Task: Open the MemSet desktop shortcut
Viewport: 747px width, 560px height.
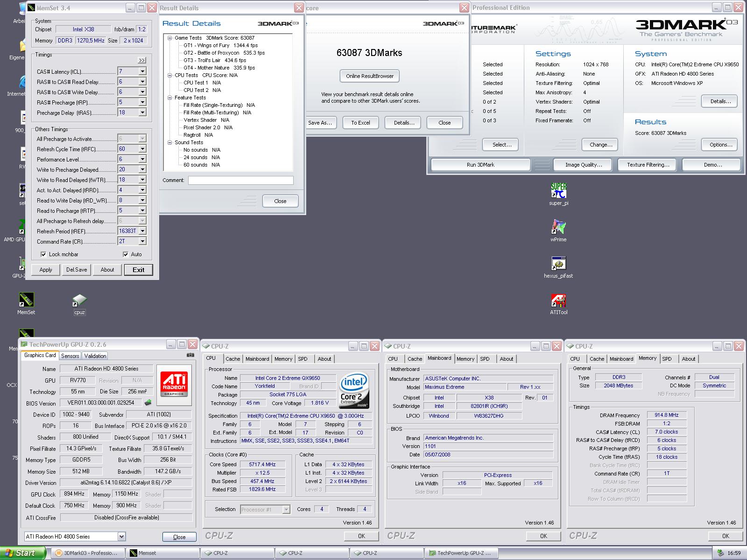Action: tap(26, 301)
